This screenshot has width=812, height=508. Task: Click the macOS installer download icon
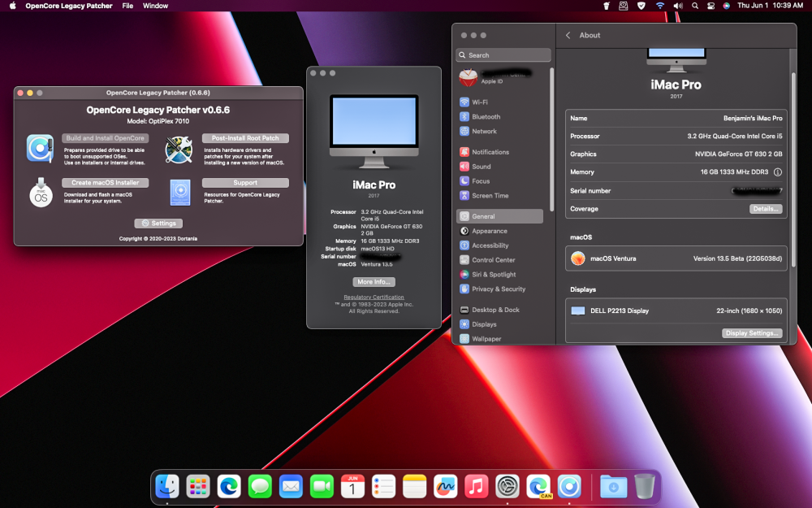coord(41,193)
